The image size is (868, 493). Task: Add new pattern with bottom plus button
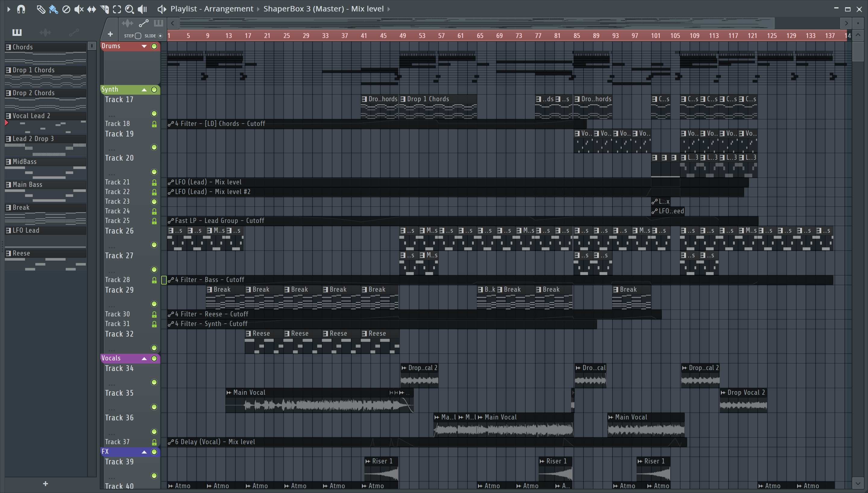[x=46, y=484]
